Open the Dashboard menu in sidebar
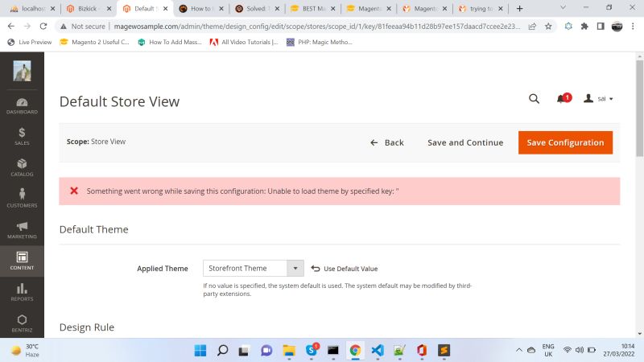Screen dimensions: 644x362 (x=22, y=106)
